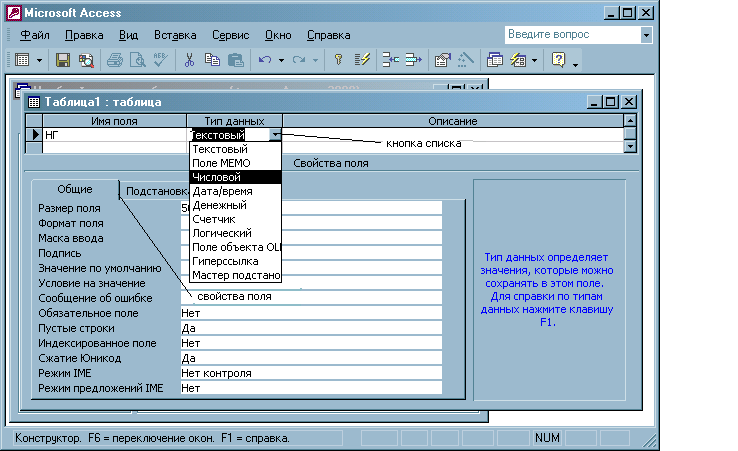The width and height of the screenshot is (738, 451).
Task: Click the File Search toolbar icon
Action: [86, 60]
